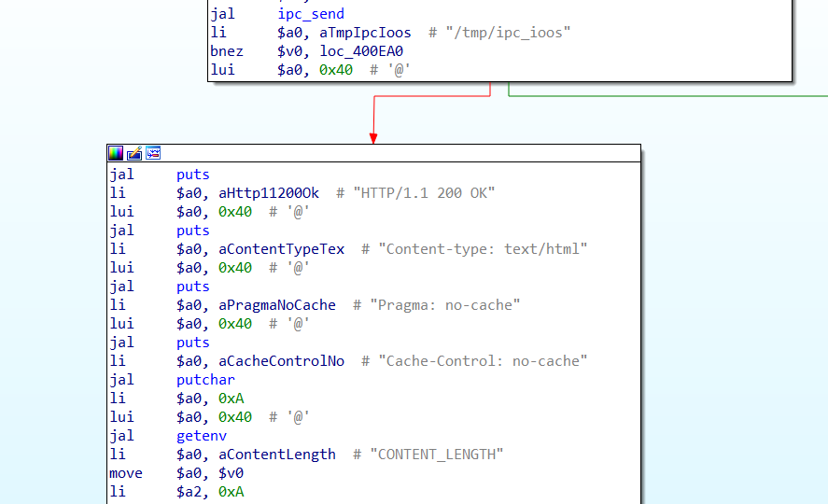Click the getenv function call
Viewport: 828px width, 504px height.
click(x=202, y=436)
